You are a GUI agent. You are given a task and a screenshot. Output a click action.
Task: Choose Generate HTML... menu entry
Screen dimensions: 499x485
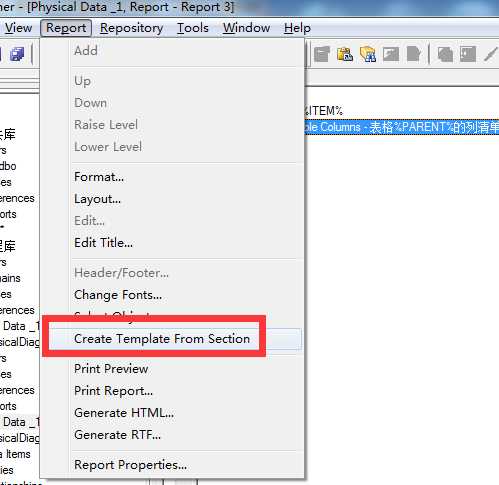tap(124, 413)
